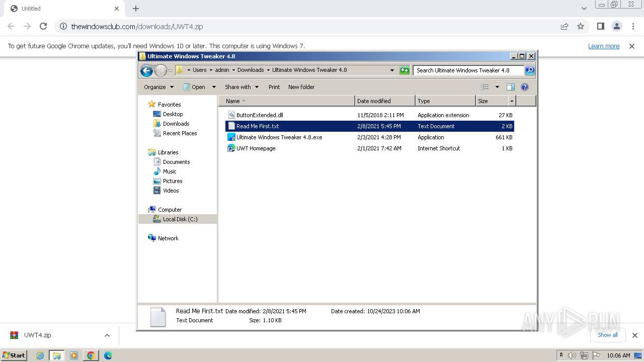Expand the address bar history dropdown
Image resolution: width=644 pixels, height=362 pixels.
tap(392, 70)
